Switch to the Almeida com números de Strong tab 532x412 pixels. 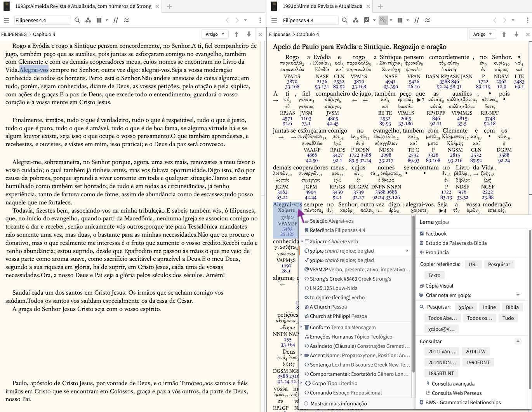coord(83,6)
